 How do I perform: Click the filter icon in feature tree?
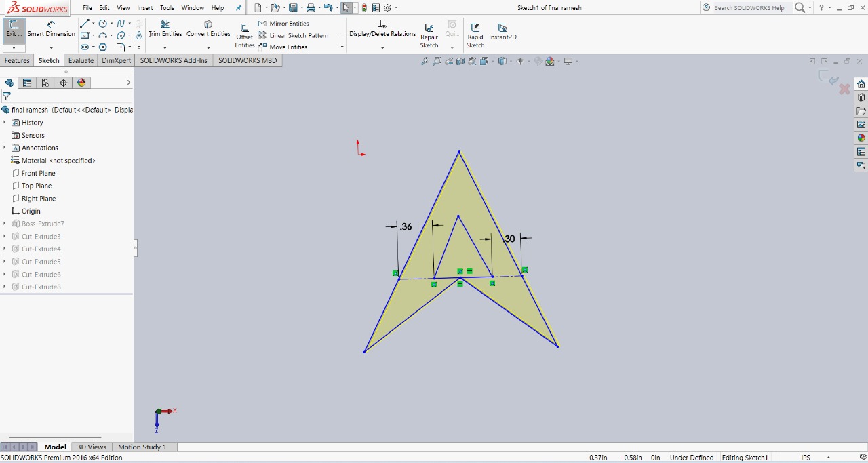pyautogui.click(x=7, y=96)
